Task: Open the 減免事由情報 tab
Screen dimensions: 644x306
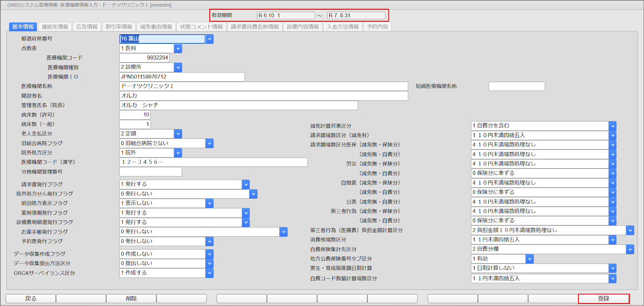Action: 156,27
